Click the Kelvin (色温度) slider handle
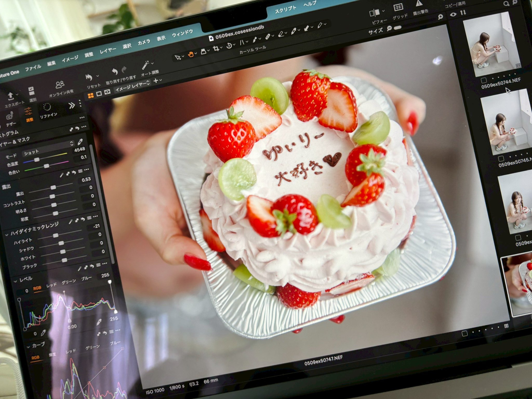 pos(37,159)
